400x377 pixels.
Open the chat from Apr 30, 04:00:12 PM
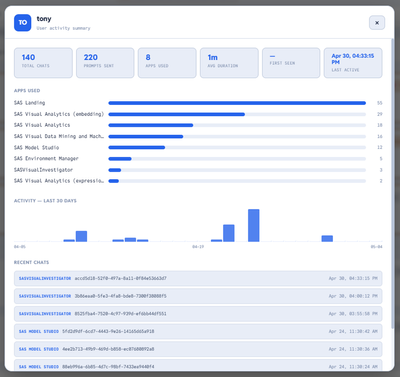[x=198, y=296]
